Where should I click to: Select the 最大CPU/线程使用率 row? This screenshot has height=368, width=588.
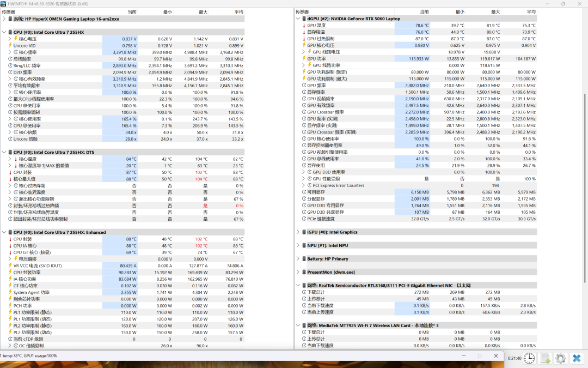pyautogui.click(x=122, y=99)
